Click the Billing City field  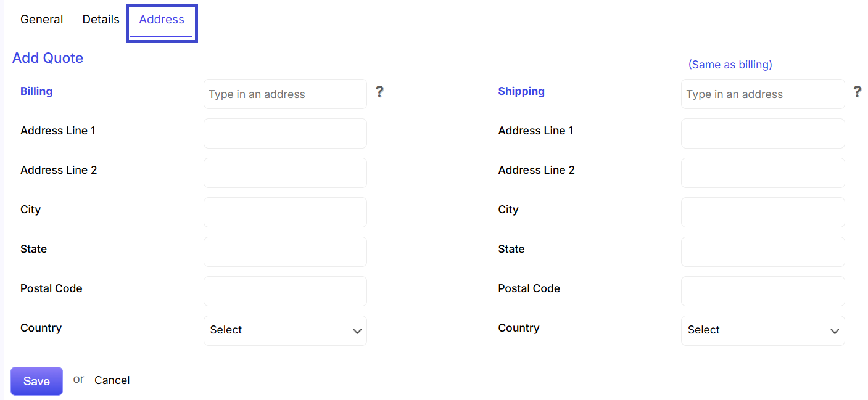point(285,212)
